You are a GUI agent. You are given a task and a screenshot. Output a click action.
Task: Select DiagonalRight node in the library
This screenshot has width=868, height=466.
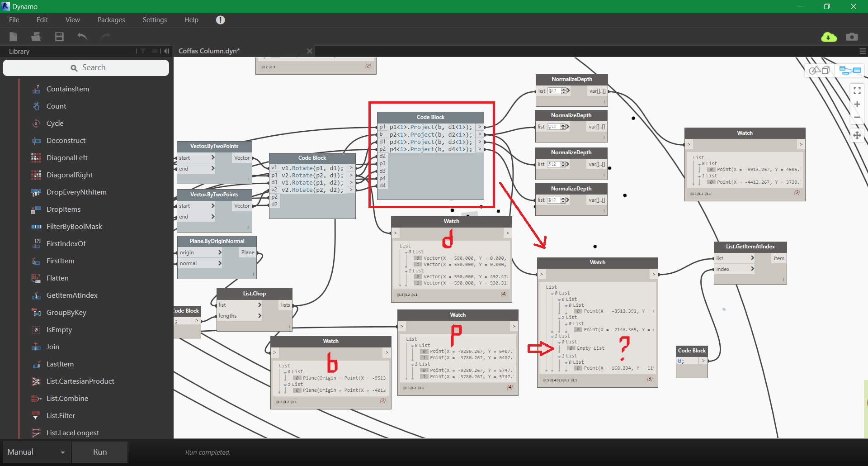click(69, 175)
